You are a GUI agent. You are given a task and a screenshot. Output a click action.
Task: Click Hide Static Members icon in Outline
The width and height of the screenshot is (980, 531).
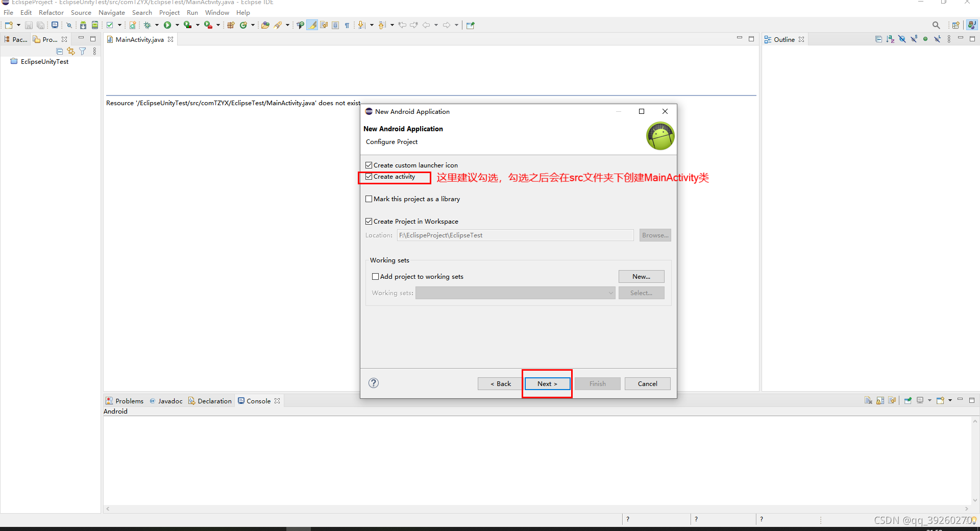coord(914,39)
